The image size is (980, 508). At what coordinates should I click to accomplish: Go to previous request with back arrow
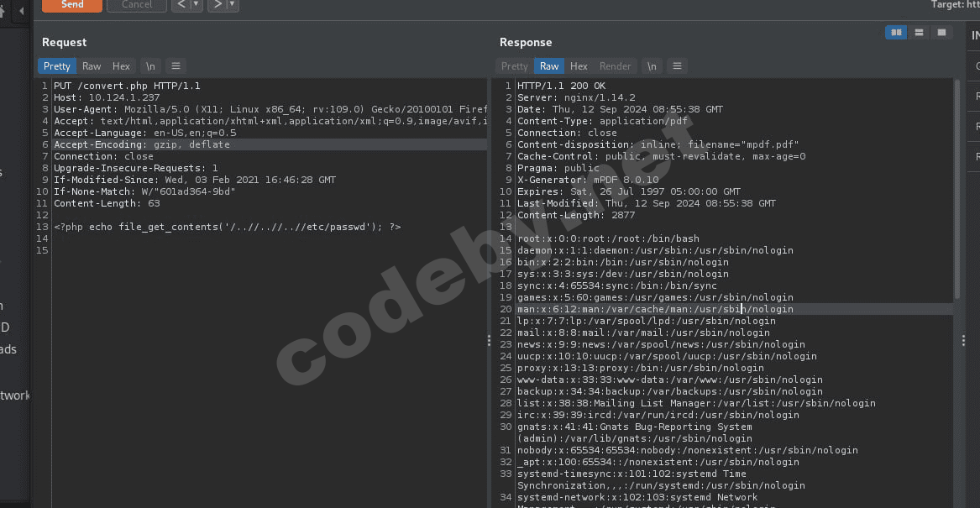[181, 5]
